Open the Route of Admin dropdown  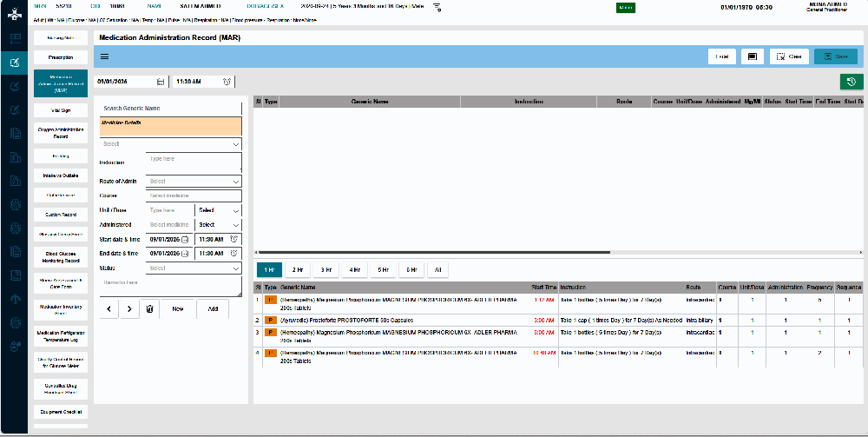(x=194, y=181)
